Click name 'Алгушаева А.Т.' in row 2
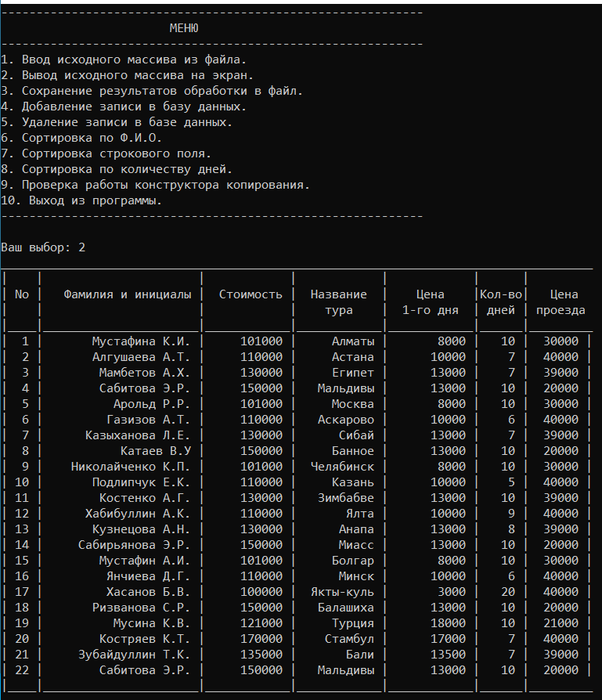The image size is (602, 700). pos(141,357)
